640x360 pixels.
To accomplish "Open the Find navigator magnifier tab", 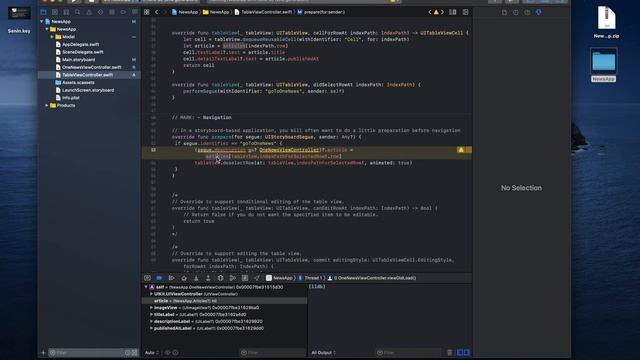I will click(78, 12).
